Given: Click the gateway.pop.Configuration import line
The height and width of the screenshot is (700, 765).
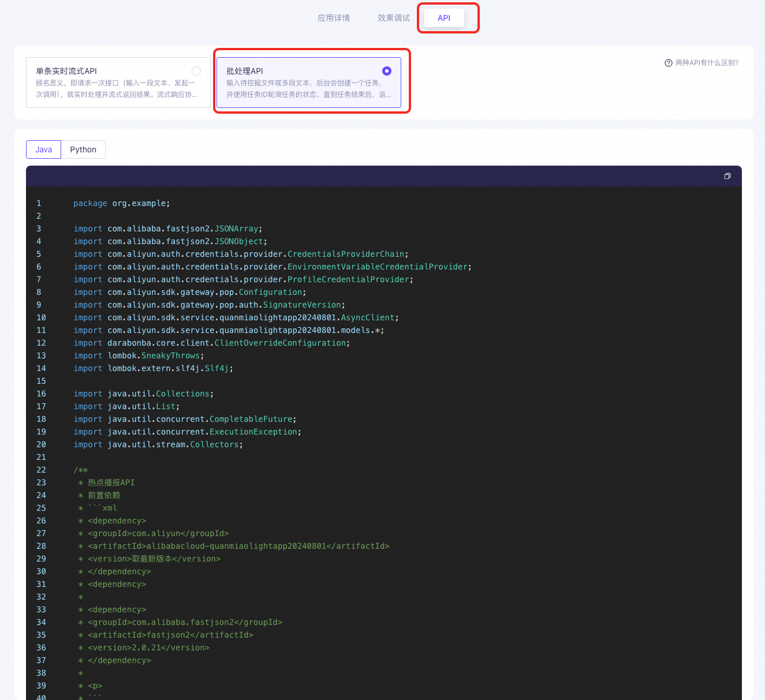Looking at the screenshot, I should coord(190,292).
